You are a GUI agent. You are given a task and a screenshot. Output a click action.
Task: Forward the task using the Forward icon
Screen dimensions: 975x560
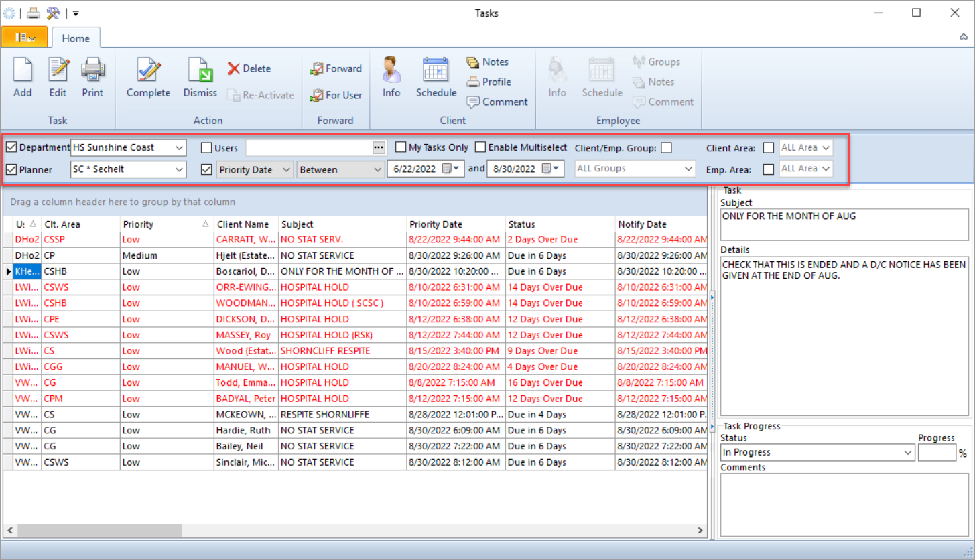[335, 68]
